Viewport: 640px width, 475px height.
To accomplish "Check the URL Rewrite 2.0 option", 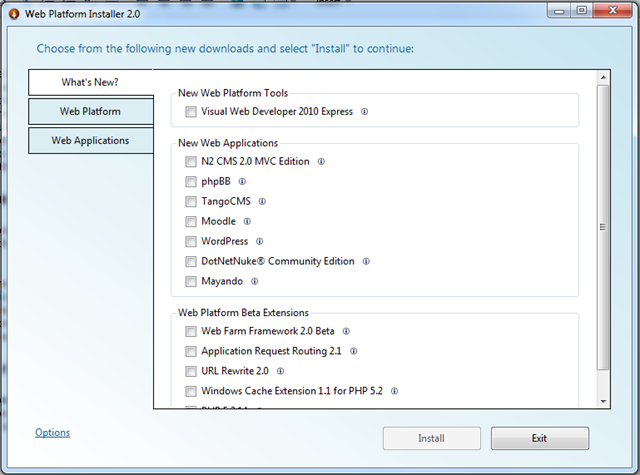I will point(191,371).
